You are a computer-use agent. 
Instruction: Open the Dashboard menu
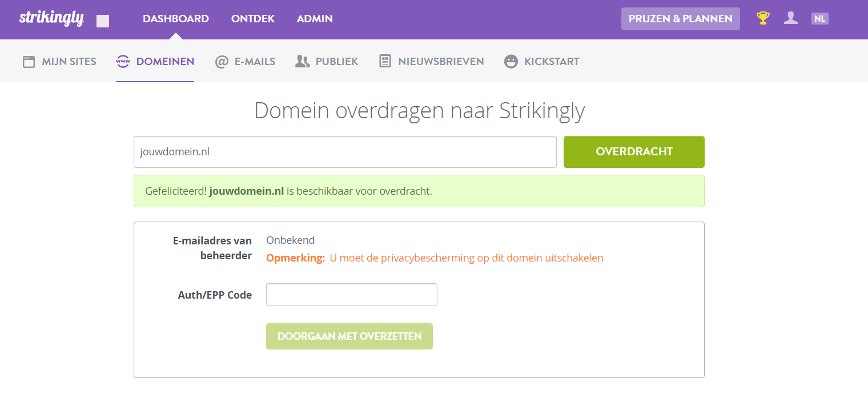(x=176, y=19)
